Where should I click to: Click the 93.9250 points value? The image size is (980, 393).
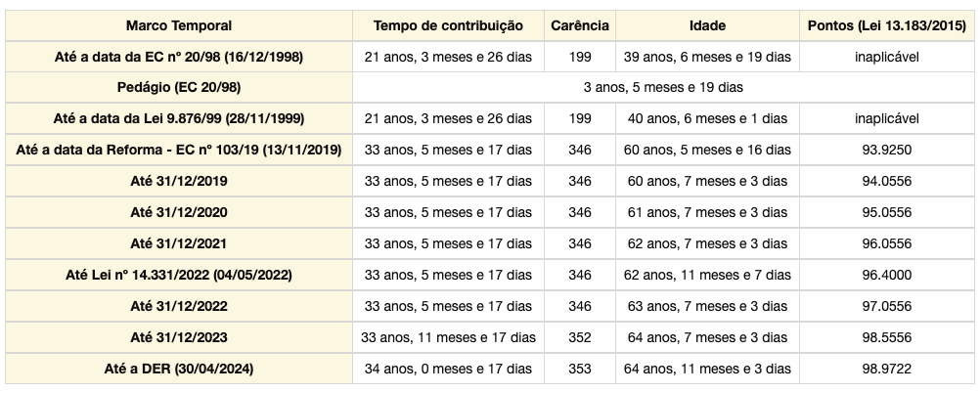coord(887,150)
